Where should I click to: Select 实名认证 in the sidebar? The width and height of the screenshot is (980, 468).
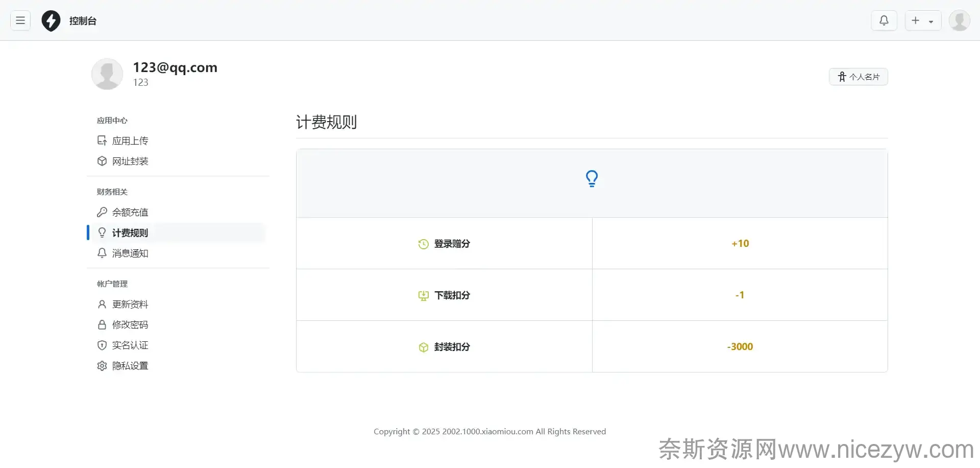(x=130, y=345)
